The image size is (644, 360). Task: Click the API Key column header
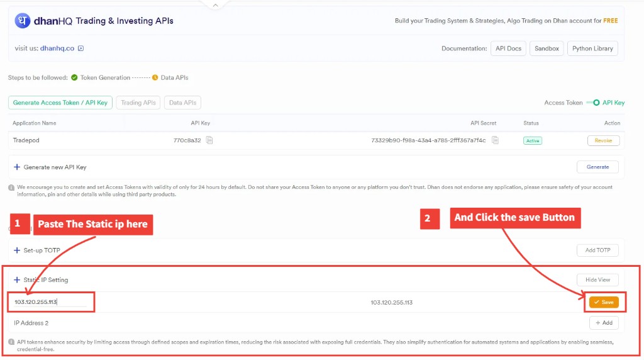pos(201,123)
